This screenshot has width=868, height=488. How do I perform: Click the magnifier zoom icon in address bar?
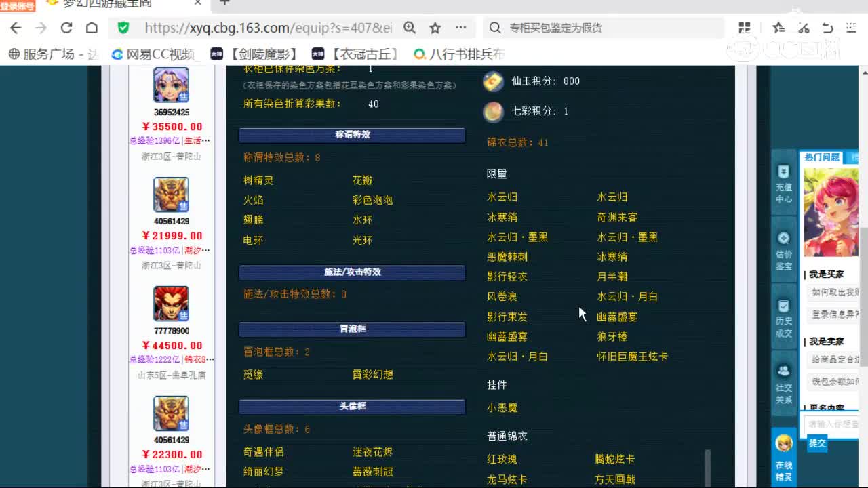[408, 28]
